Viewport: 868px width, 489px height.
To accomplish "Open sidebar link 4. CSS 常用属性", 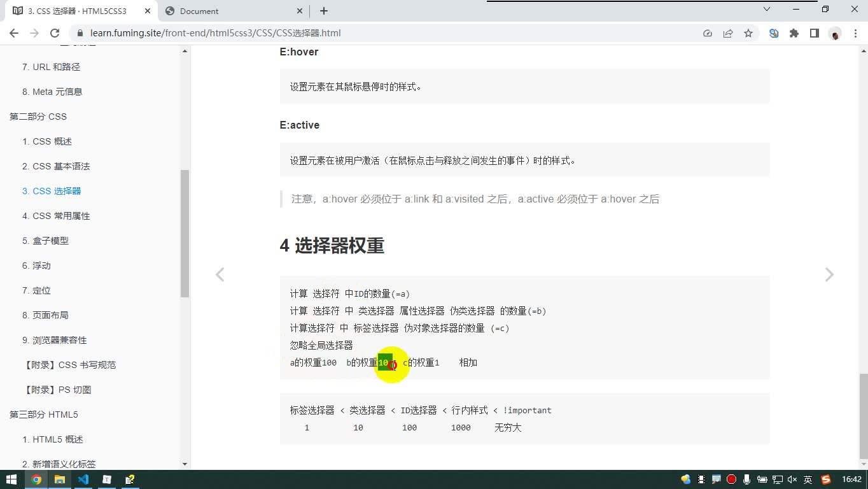I will [x=56, y=216].
